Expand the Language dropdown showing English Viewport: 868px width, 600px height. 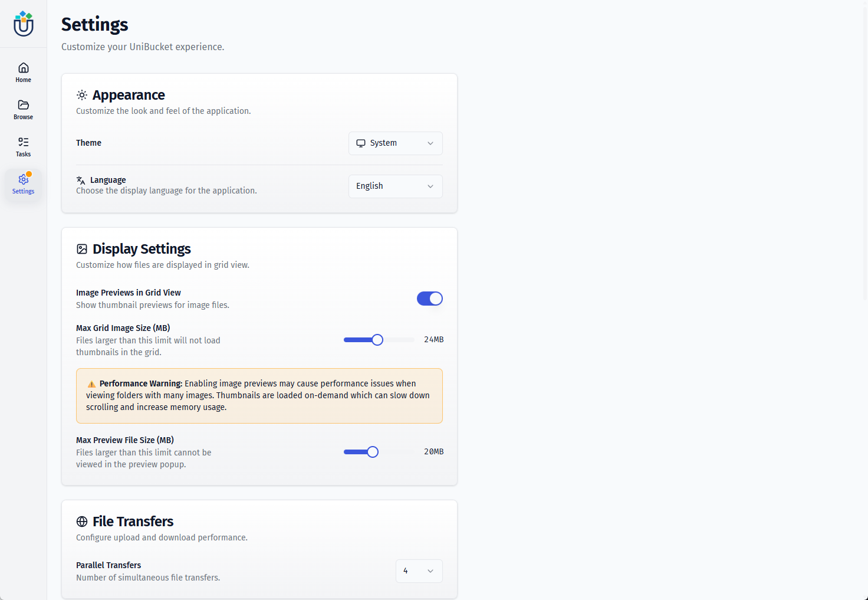coord(395,186)
